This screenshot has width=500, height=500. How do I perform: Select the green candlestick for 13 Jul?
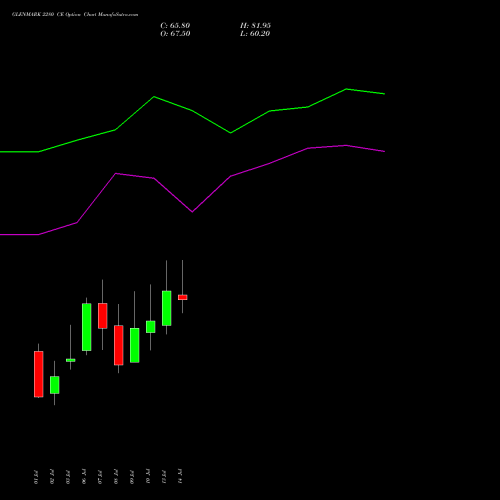click(167, 308)
